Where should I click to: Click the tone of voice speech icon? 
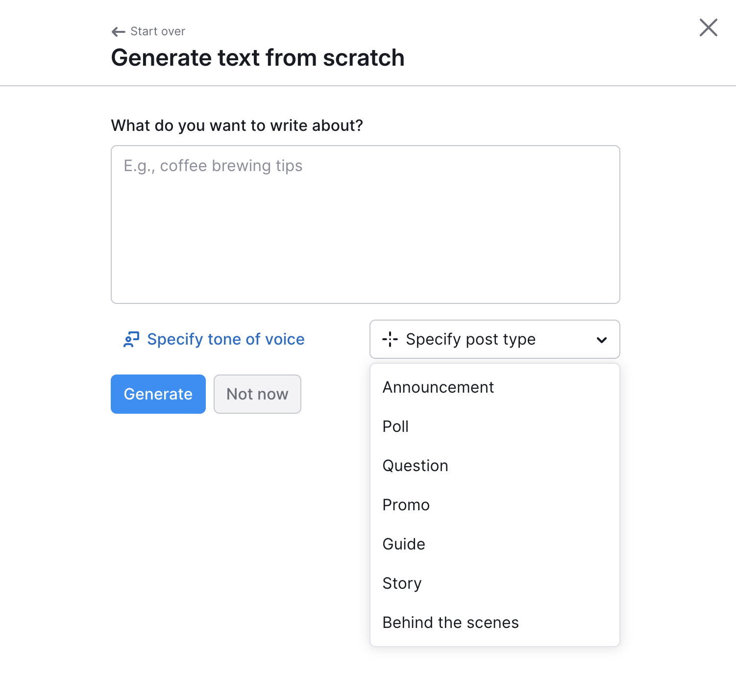pyautogui.click(x=130, y=339)
